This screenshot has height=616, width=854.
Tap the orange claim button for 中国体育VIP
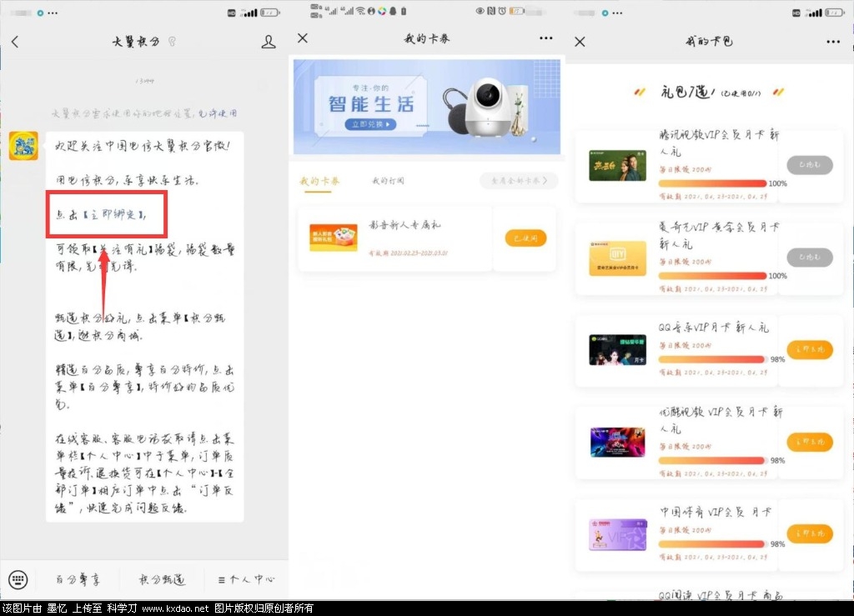(x=810, y=533)
